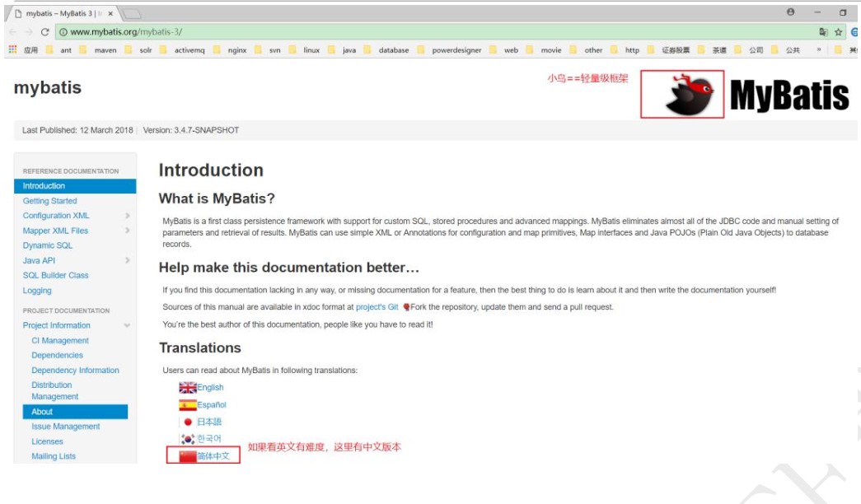Open Project Information page
This screenshot has height=504, width=861.
[57, 325]
